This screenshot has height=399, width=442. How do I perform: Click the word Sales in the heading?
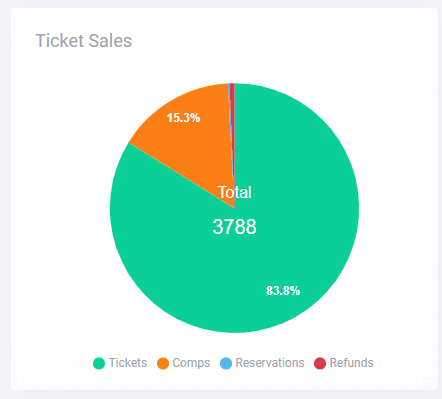(x=110, y=41)
